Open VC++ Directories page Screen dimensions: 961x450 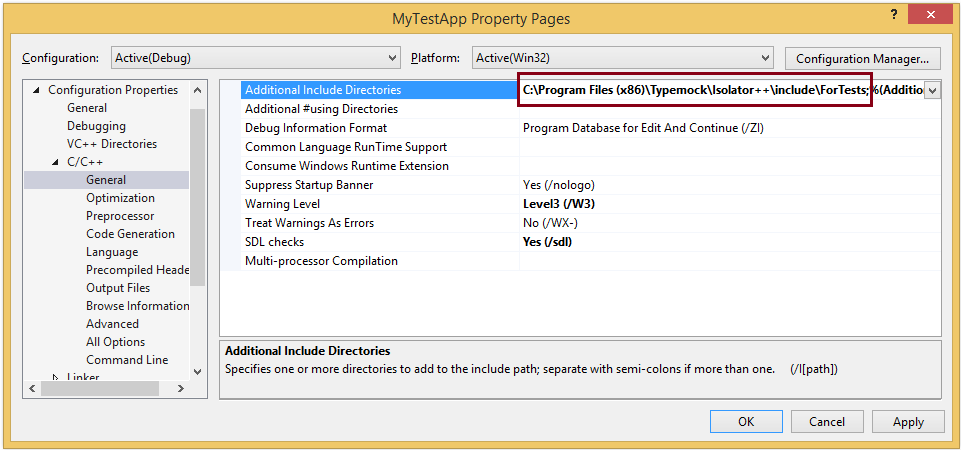coord(112,143)
